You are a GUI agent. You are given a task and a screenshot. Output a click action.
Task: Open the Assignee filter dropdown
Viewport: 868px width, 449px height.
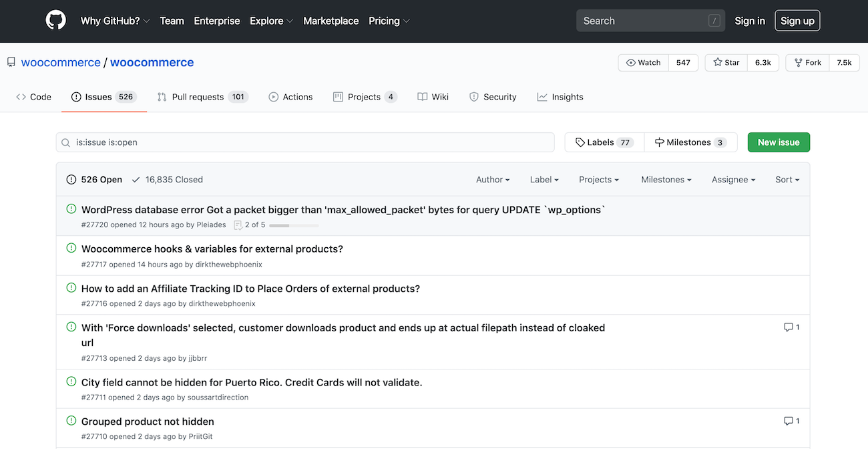pos(733,180)
